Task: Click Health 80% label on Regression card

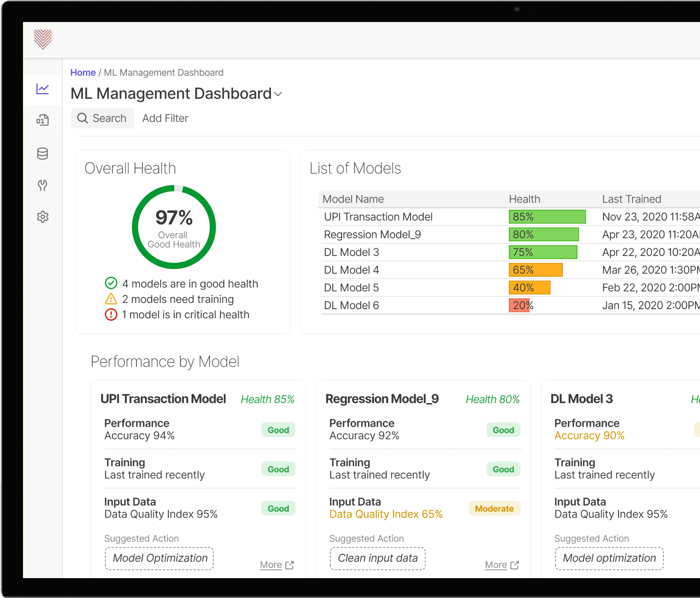Action: click(x=493, y=399)
